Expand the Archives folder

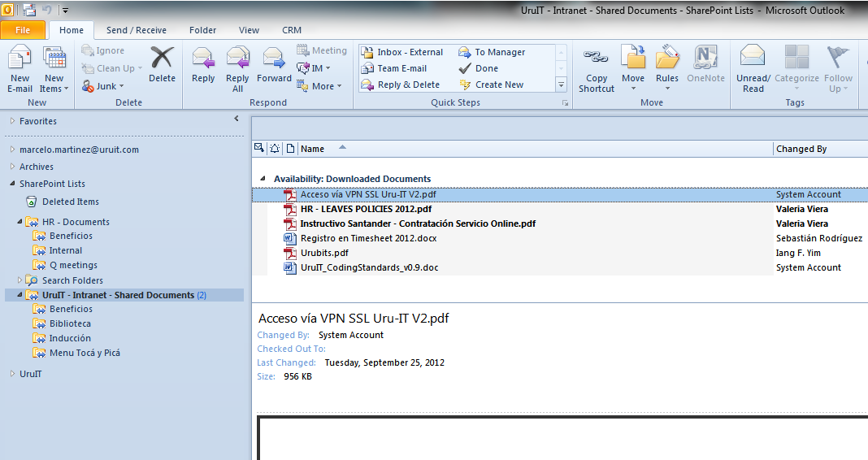[x=12, y=166]
